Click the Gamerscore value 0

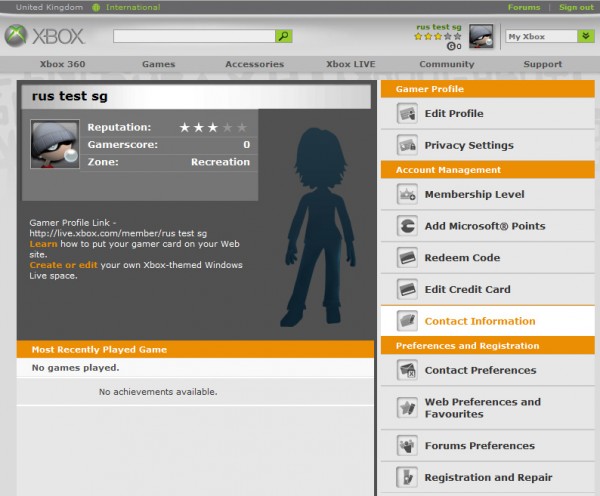247,145
